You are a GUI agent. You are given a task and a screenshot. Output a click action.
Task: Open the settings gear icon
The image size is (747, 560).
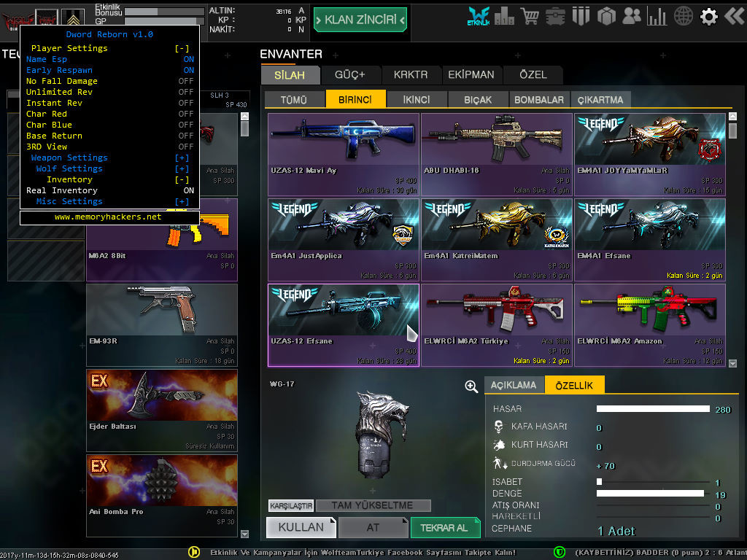708,17
